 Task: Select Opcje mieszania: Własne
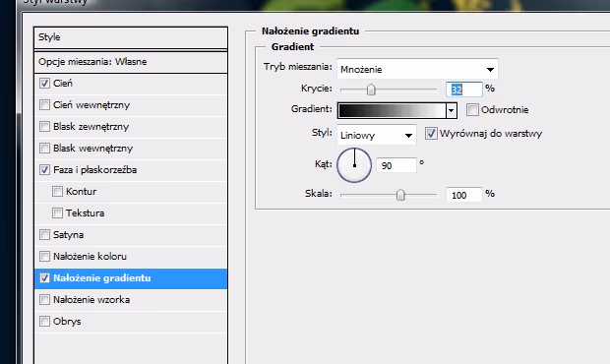(131, 62)
